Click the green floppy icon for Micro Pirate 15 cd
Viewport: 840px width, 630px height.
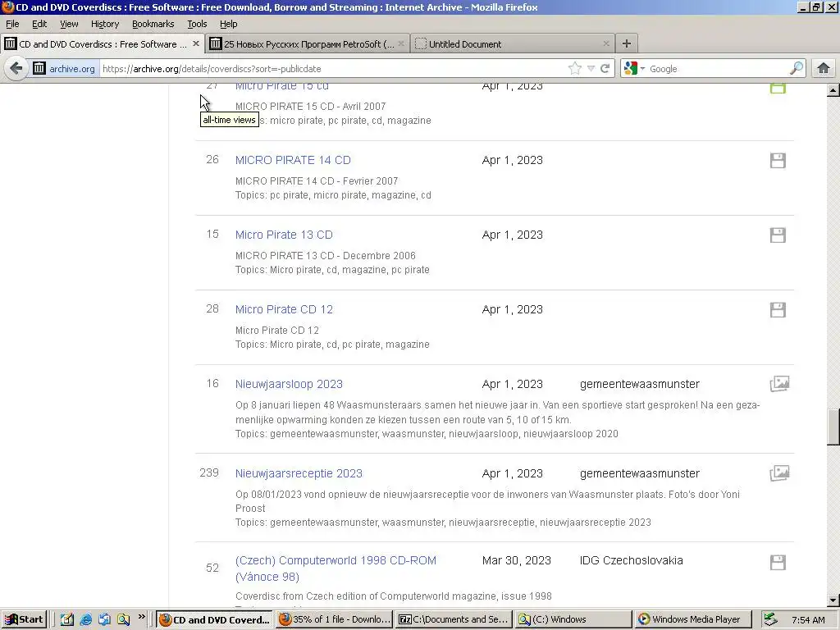point(778,89)
